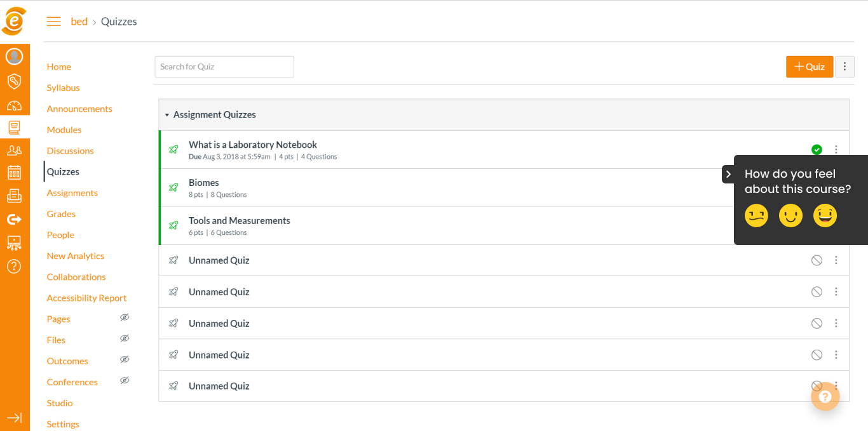Open People in course menu
Image resolution: width=868 pixels, height=431 pixels.
pyautogui.click(x=60, y=235)
